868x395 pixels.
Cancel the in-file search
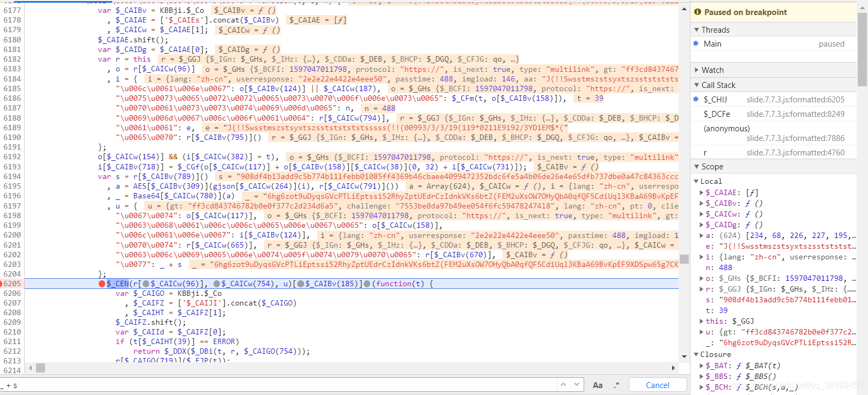point(658,385)
